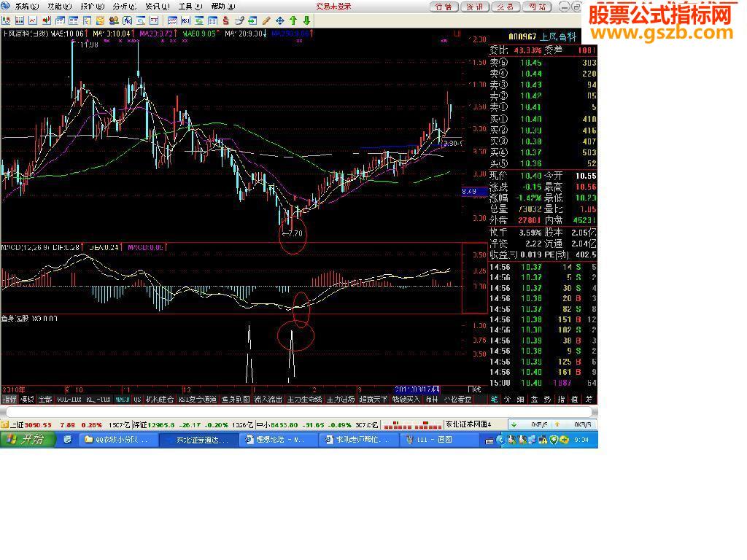Select the 盘 tab in quote panel
Screen dimensions: 747x560
534,400
